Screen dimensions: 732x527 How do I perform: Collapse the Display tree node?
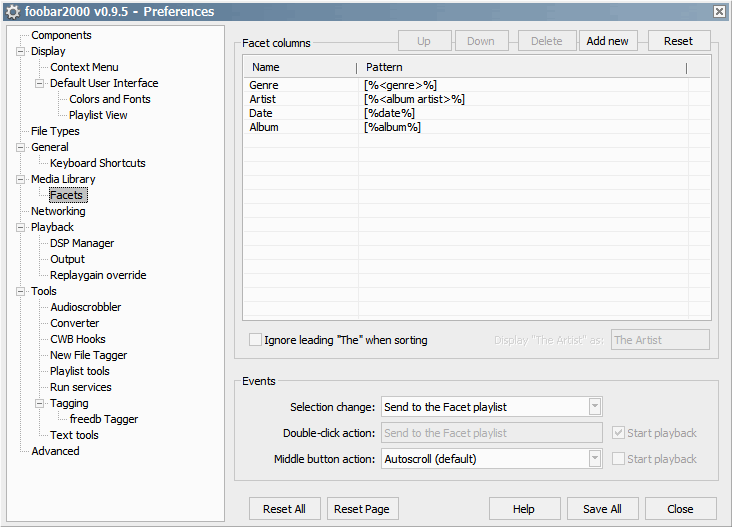(20, 51)
